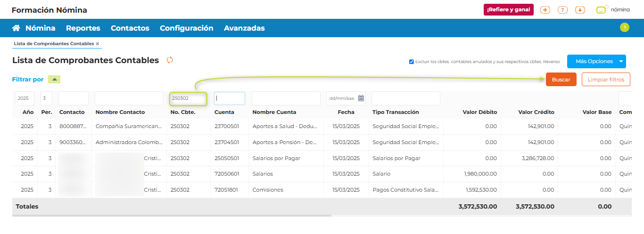Open the calendar picker in Fecha filter
Image resolution: width=644 pixels, height=234 pixels.
tap(361, 98)
